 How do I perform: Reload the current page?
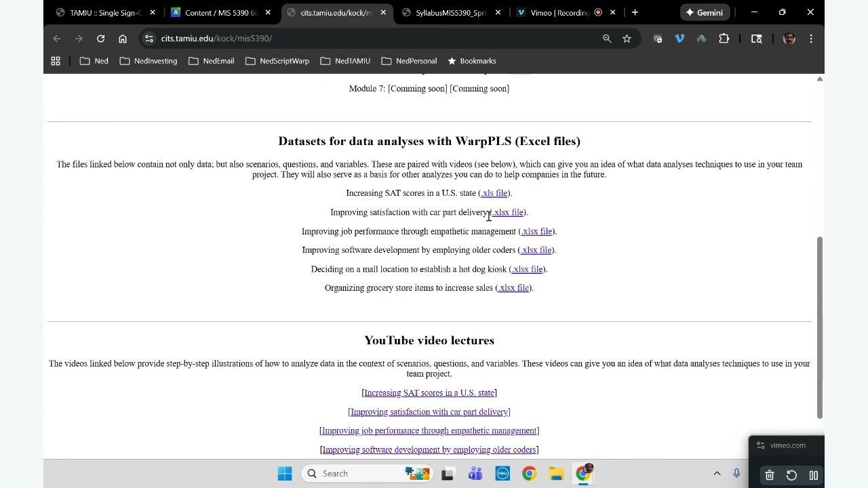pyautogui.click(x=100, y=39)
